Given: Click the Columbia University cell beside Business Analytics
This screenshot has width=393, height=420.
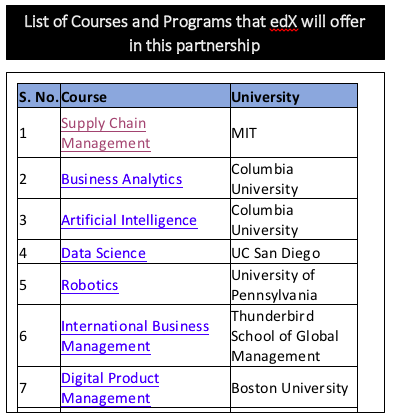Looking at the screenshot, I should coord(294,178).
